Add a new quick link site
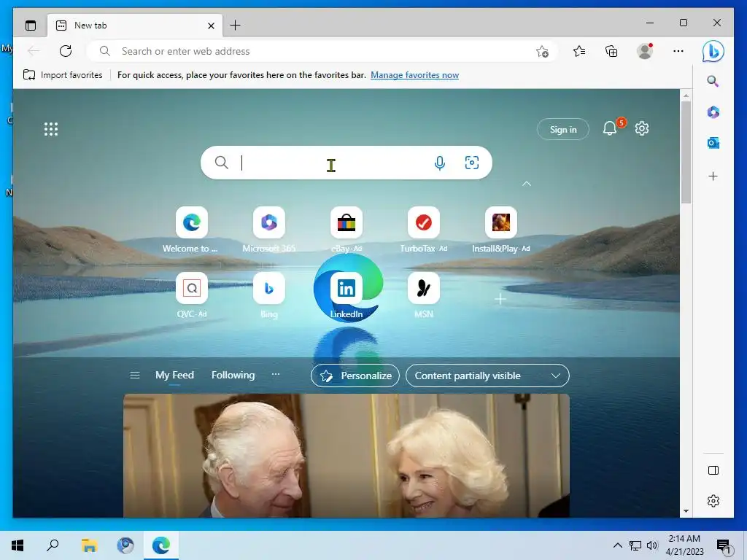The height and width of the screenshot is (560, 747). coord(500,299)
